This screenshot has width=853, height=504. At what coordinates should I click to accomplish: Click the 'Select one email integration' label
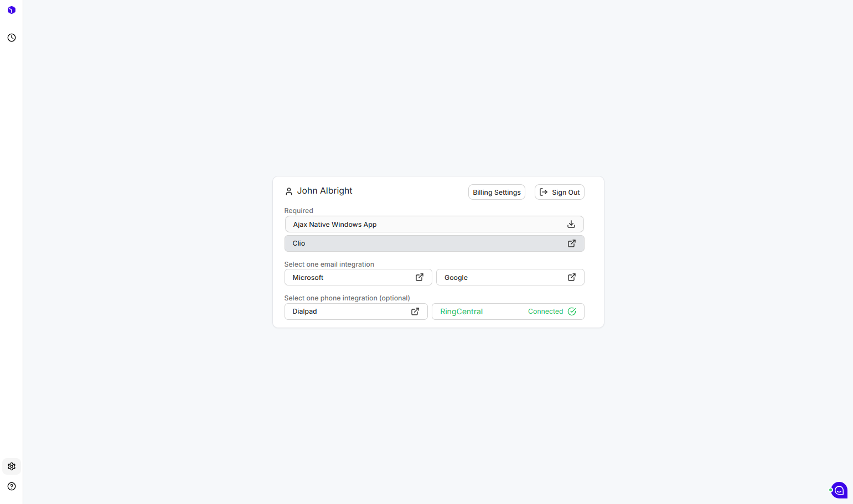click(329, 264)
